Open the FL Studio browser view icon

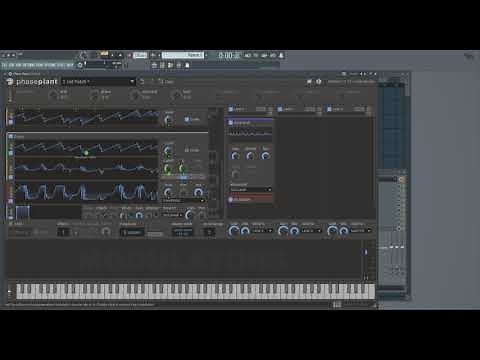[187, 65]
